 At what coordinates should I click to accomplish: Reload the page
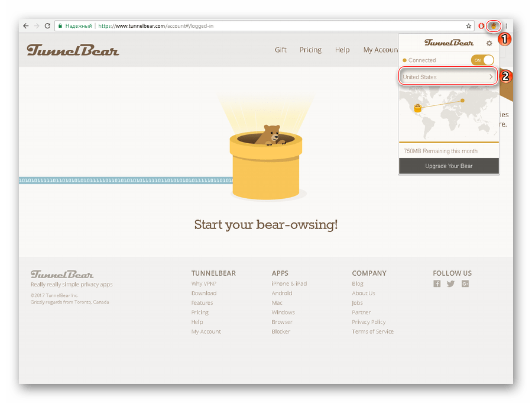click(47, 26)
